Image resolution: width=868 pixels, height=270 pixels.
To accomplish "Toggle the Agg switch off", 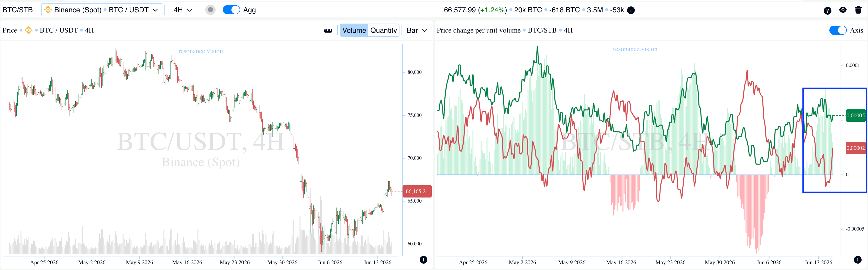I will (x=231, y=10).
